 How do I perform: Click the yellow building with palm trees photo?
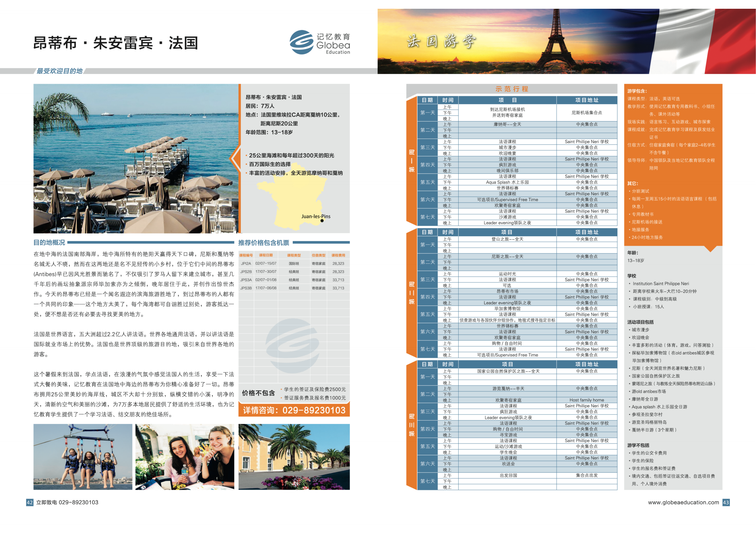294,457
